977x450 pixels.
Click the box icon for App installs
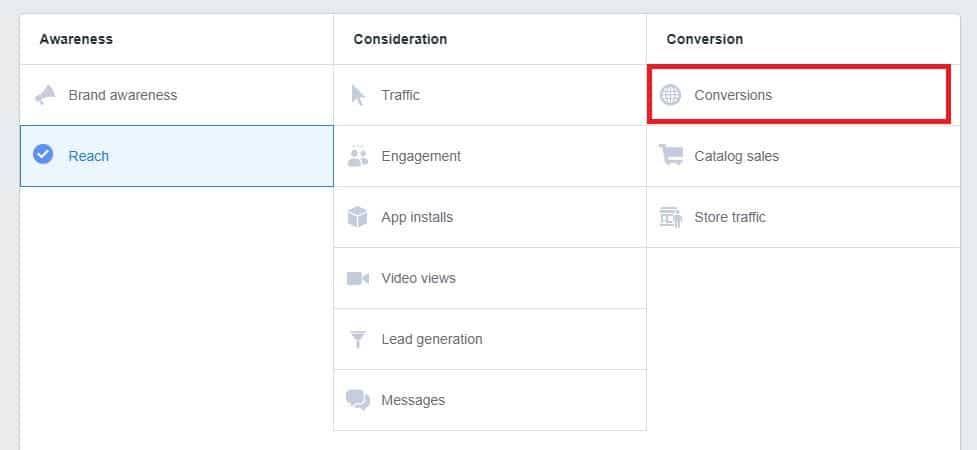tap(358, 217)
